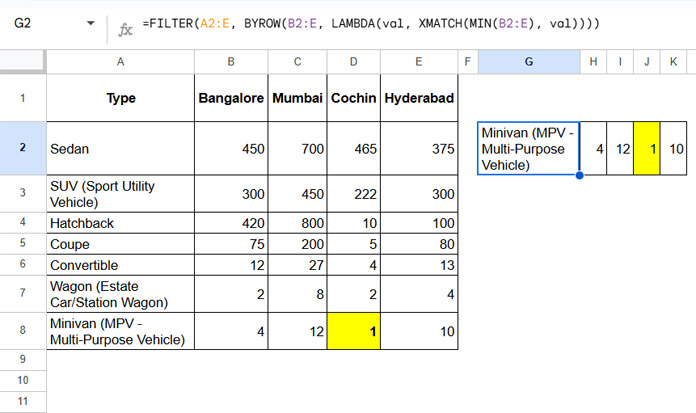Select row 11 header
The height and width of the screenshot is (413, 696).
(23, 401)
